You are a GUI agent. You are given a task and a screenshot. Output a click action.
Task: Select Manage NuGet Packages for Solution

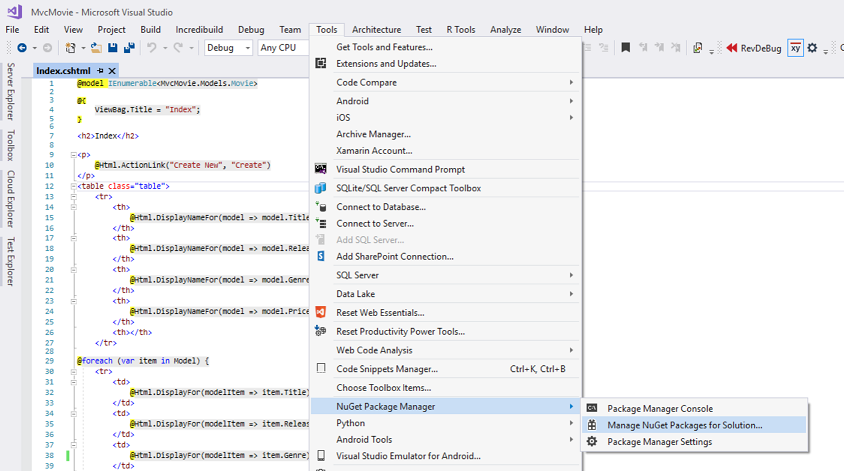point(684,425)
